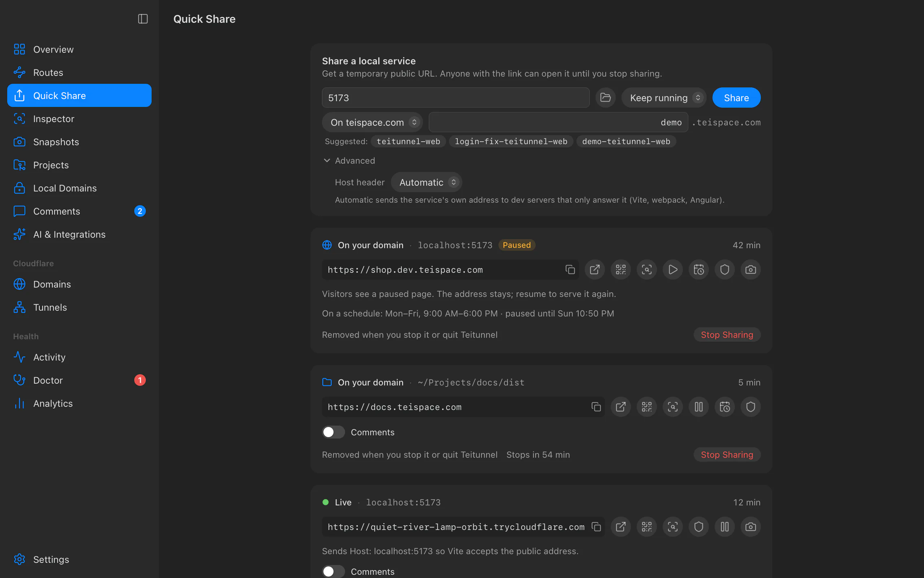Open shop.dev.teispace.com in browser
This screenshot has width=924, height=578.
click(594, 269)
